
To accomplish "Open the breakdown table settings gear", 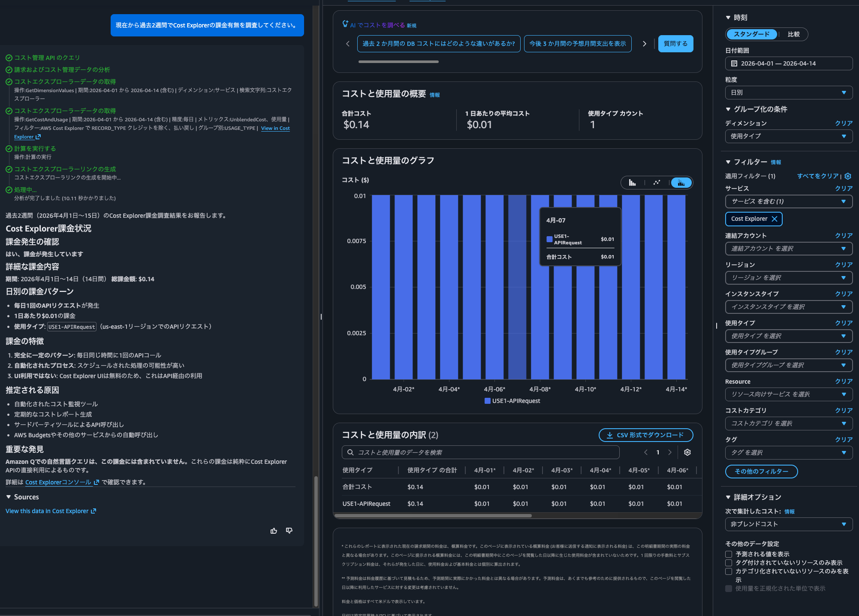I will coord(687,452).
